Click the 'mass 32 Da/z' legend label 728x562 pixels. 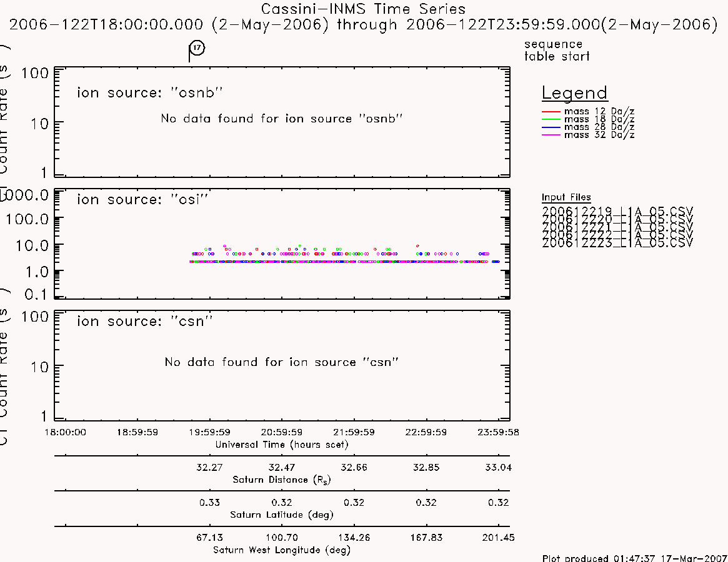point(599,135)
